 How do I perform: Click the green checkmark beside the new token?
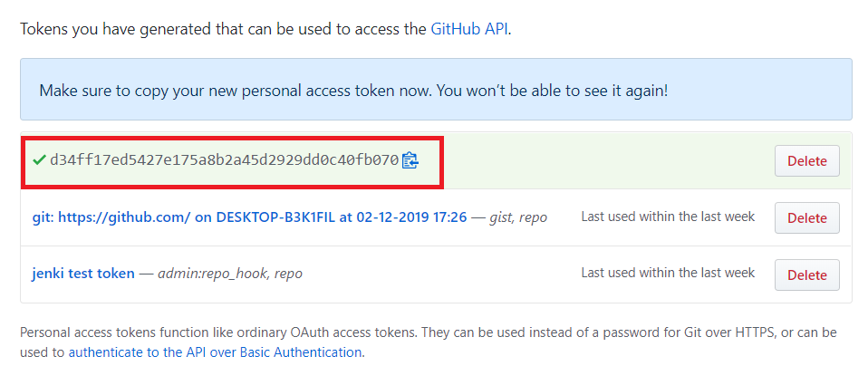(x=39, y=160)
